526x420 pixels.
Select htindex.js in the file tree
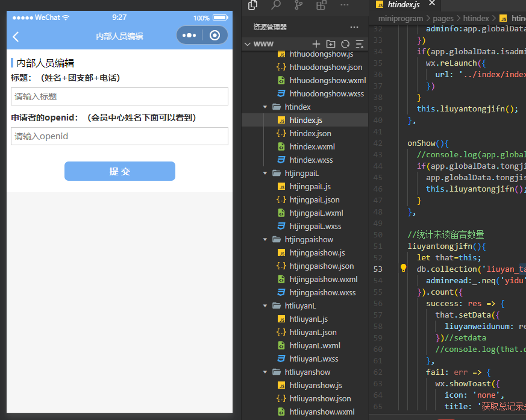pos(305,120)
